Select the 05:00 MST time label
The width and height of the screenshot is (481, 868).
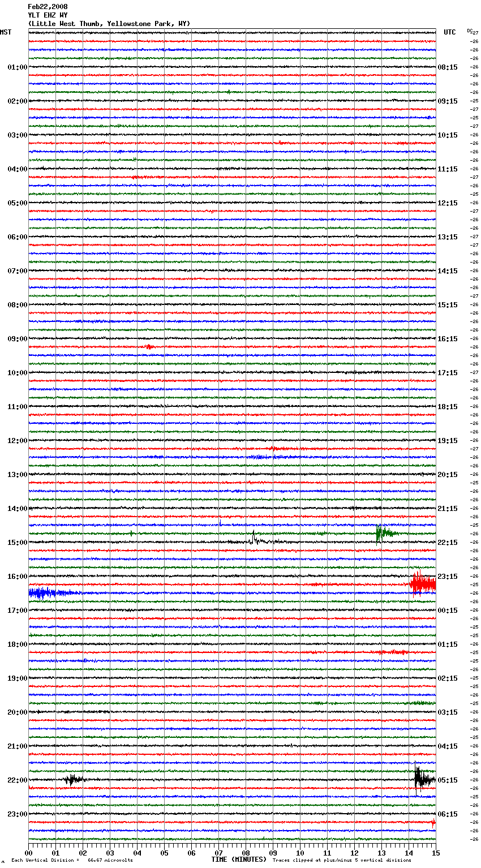point(18,203)
